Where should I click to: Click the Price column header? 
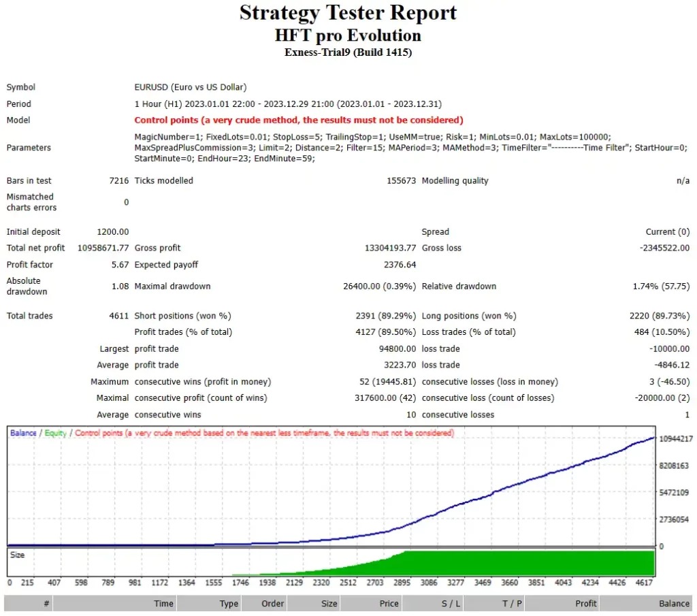pos(389,603)
